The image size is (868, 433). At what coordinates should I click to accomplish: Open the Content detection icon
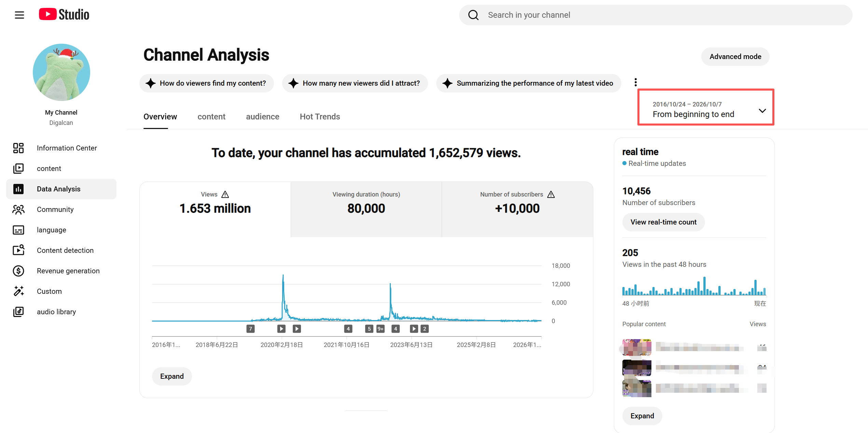[x=18, y=250]
